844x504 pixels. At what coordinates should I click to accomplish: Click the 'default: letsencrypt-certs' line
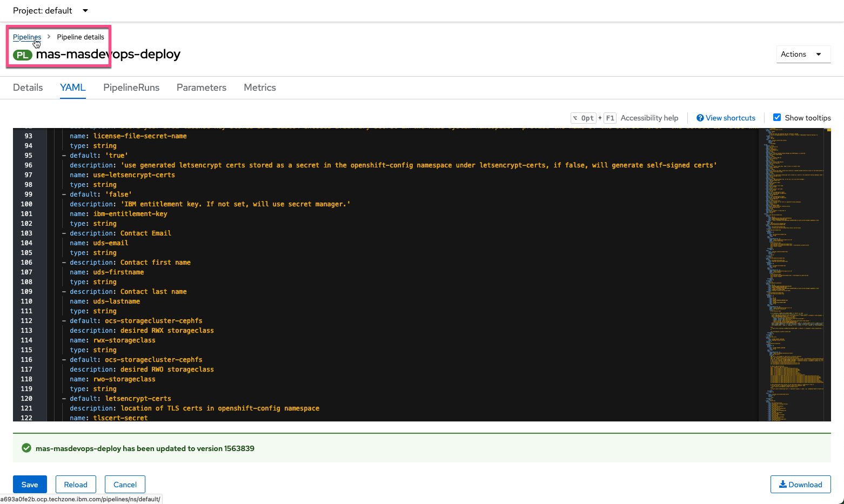tap(120, 399)
